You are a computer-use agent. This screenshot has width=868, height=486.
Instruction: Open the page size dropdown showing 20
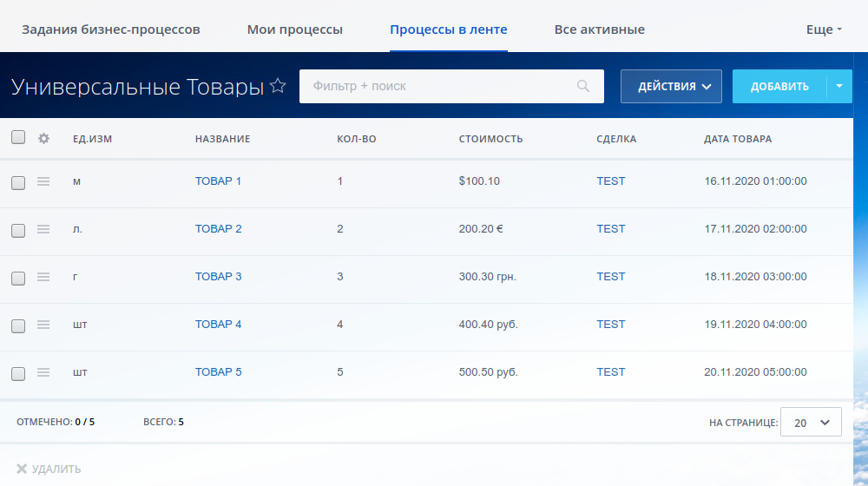click(x=811, y=423)
